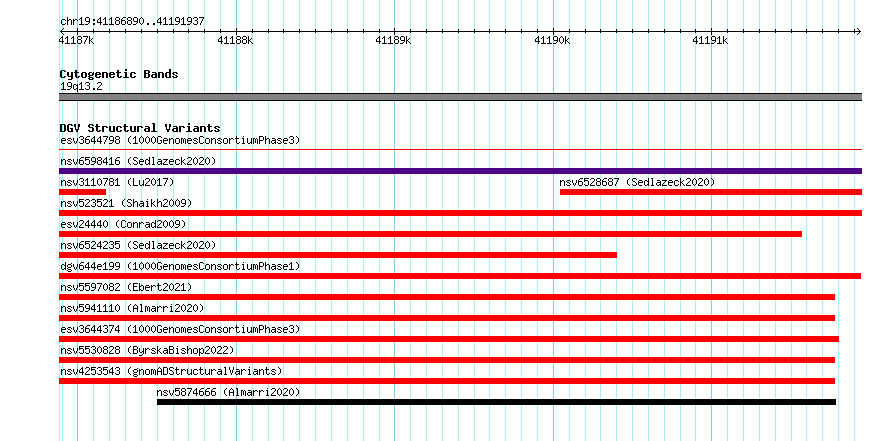890x441 pixels.
Task: Click the Cytogenetic Bands track title
Action: click(x=119, y=74)
